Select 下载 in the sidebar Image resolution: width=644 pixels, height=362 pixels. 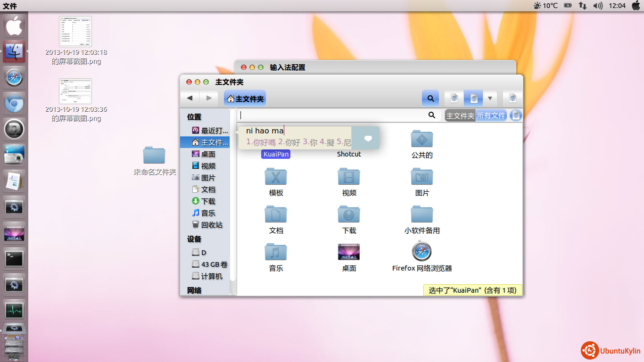(208, 201)
